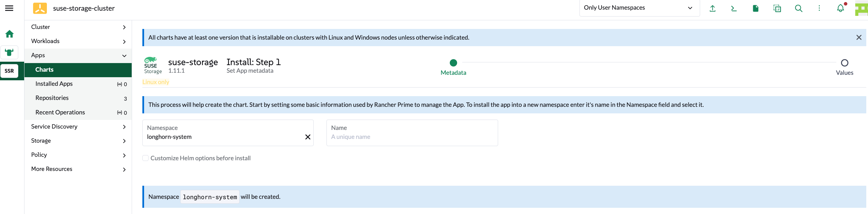Image resolution: width=868 pixels, height=214 pixels.
Task: Open the hamburger navigation menu
Action: pos(9,8)
